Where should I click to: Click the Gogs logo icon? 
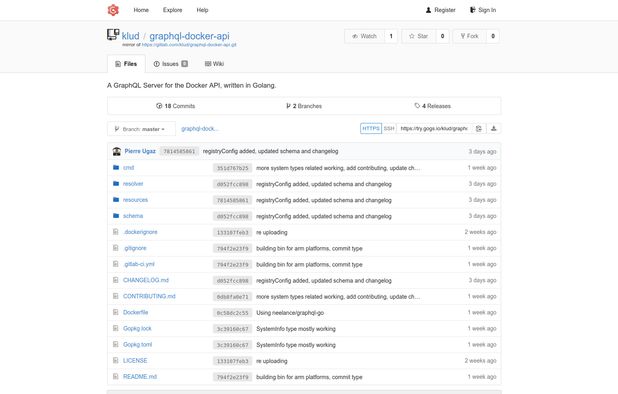click(113, 10)
